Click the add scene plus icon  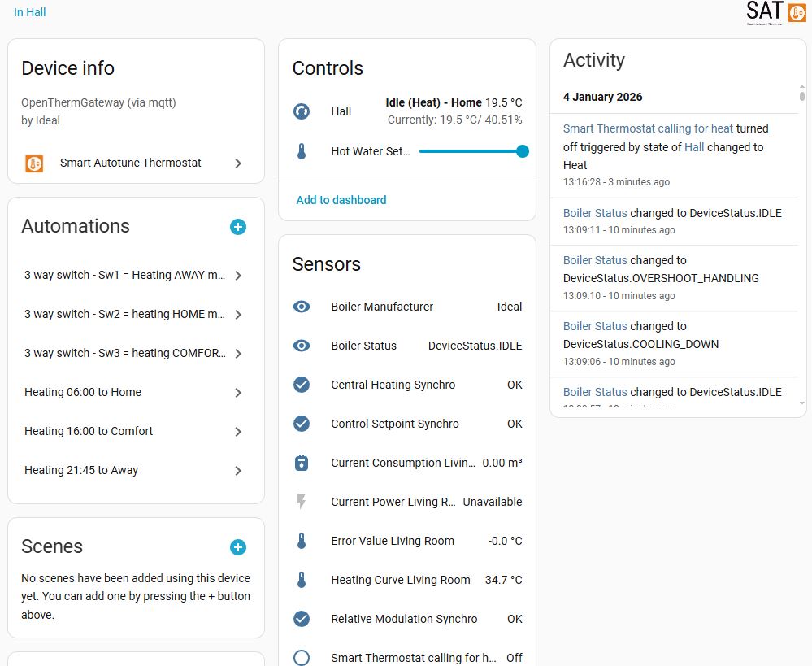238,547
